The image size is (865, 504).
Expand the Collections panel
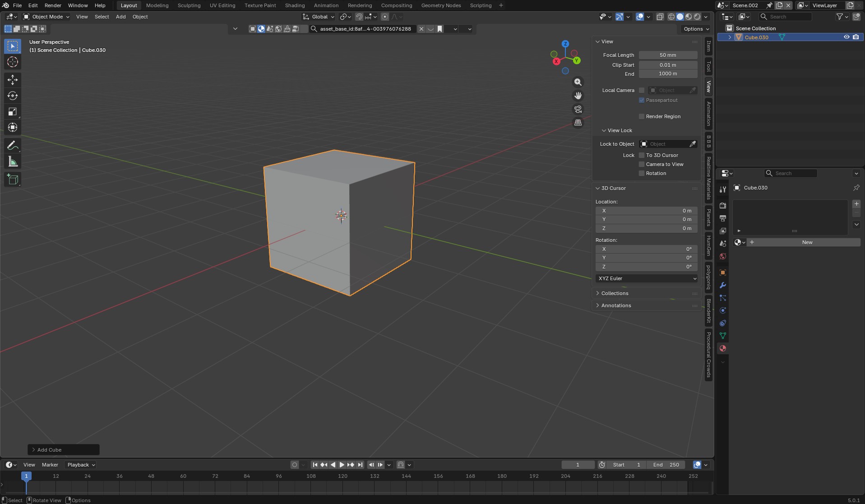(x=615, y=293)
